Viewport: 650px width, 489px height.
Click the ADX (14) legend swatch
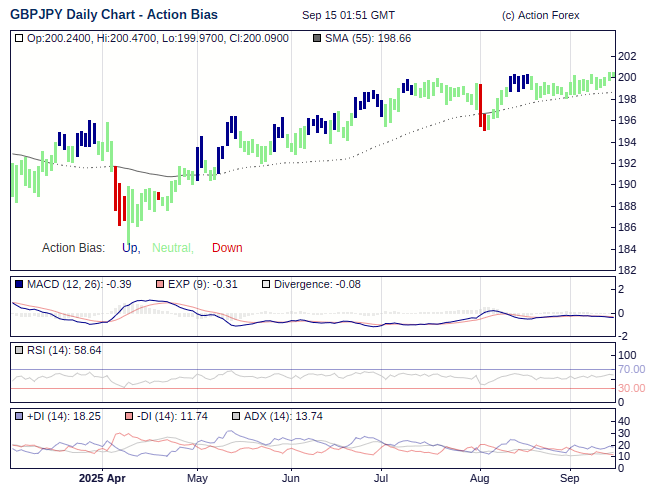(236, 416)
